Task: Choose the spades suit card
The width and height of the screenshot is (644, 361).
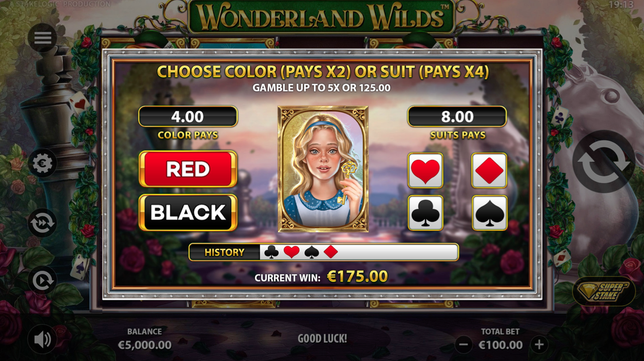Action: coord(489,213)
